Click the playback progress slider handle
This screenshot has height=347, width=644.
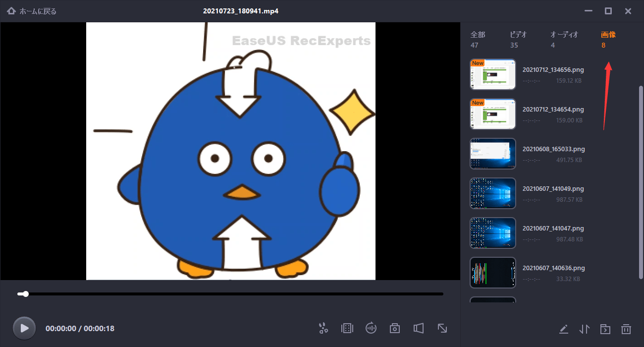[x=26, y=294]
